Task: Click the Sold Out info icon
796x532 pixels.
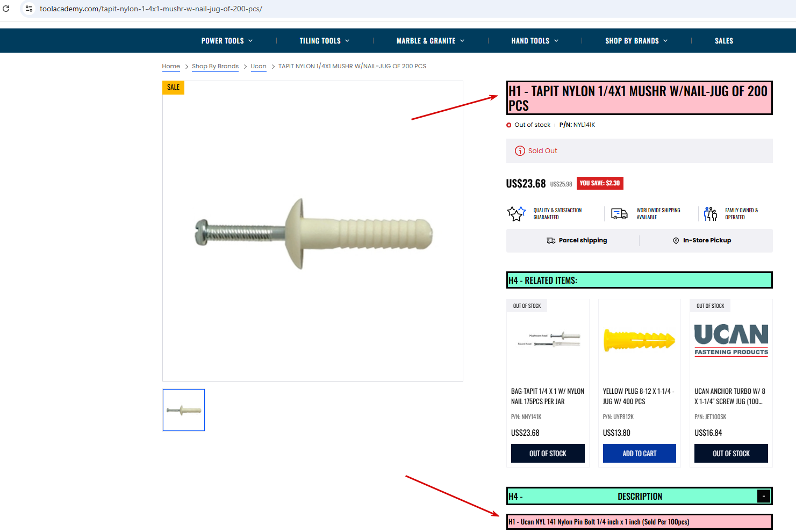Action: [x=520, y=151]
